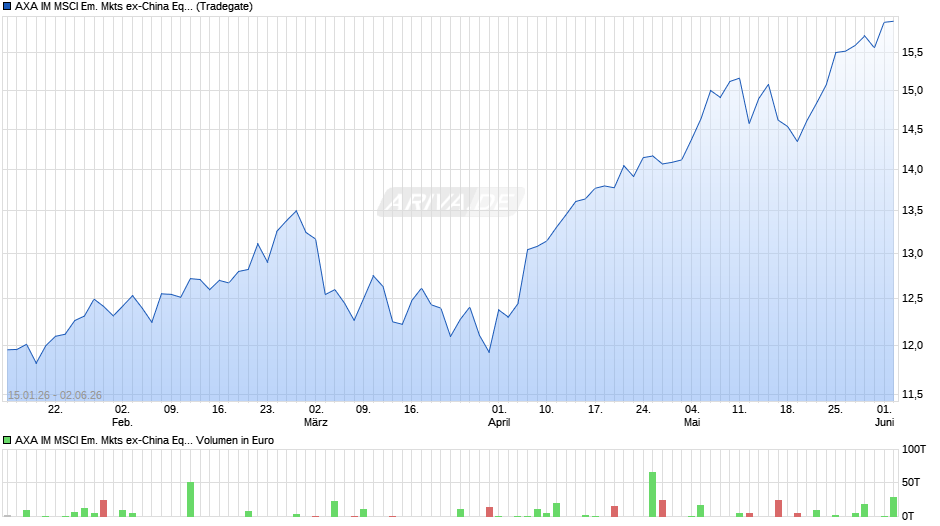Screen dimensions: 940x526
Task: Click the '01. Juni' date axis label
Action: pyautogui.click(x=884, y=416)
